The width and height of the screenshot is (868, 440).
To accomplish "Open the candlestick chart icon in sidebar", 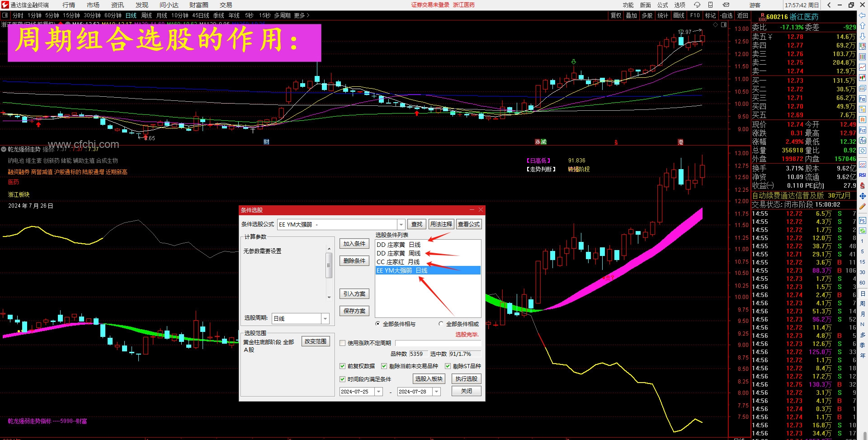I will 863,77.
